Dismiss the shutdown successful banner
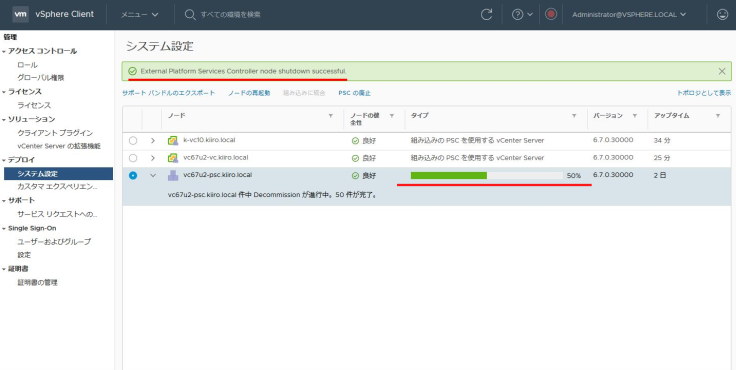This screenshot has width=736, height=370. [x=722, y=71]
